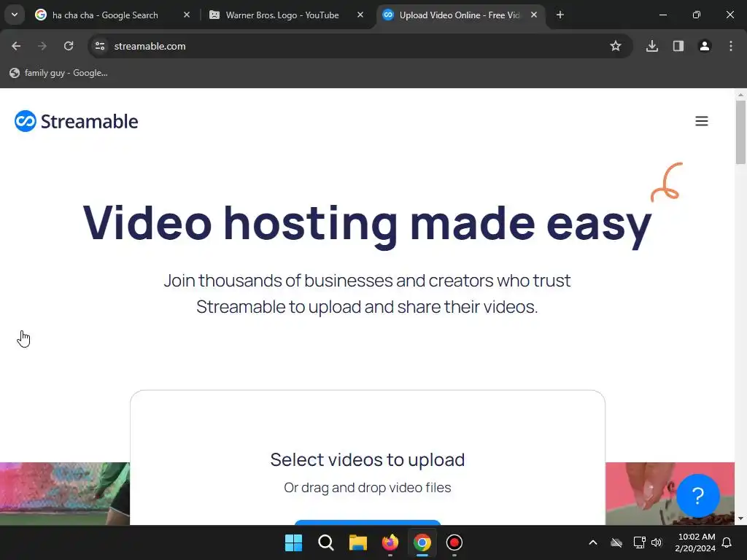Click Or drag and drop video files text
Screen dimensions: 747x560
[368, 488]
